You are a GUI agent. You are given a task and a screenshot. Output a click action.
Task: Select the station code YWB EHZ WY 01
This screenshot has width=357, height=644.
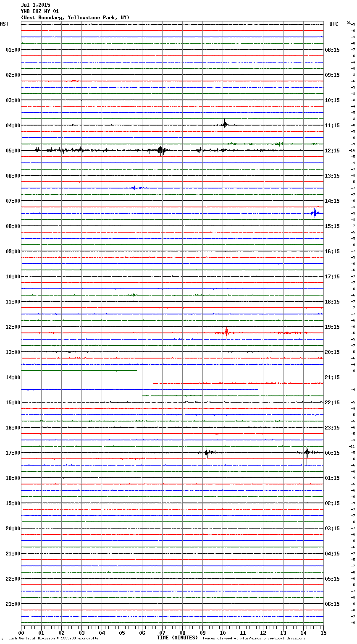click(x=40, y=11)
